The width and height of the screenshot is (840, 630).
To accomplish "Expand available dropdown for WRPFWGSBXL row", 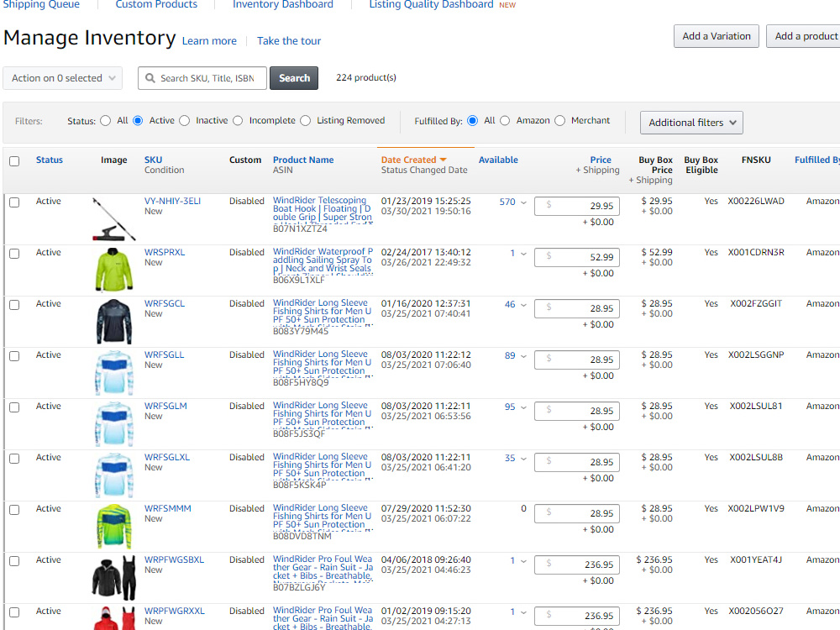I will pos(523,561).
